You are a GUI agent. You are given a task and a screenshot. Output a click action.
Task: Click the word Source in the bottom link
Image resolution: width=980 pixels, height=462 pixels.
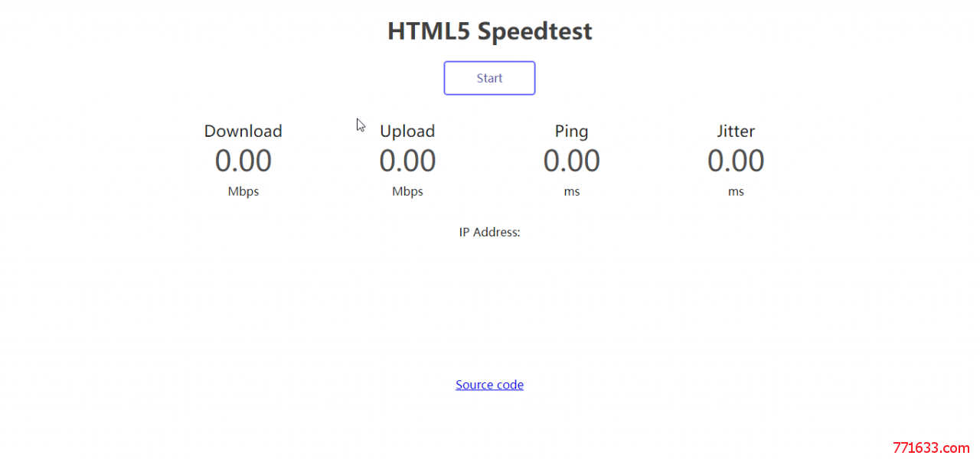[474, 385]
